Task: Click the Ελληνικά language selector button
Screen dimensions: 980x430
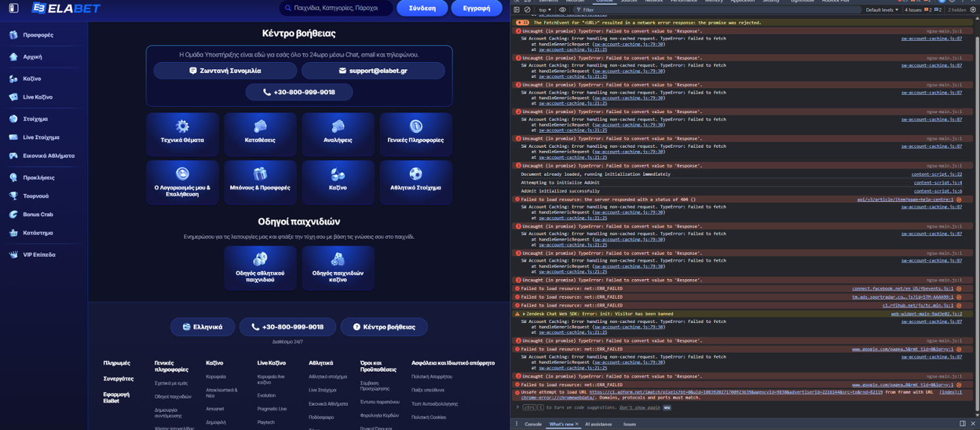Action: (x=203, y=327)
